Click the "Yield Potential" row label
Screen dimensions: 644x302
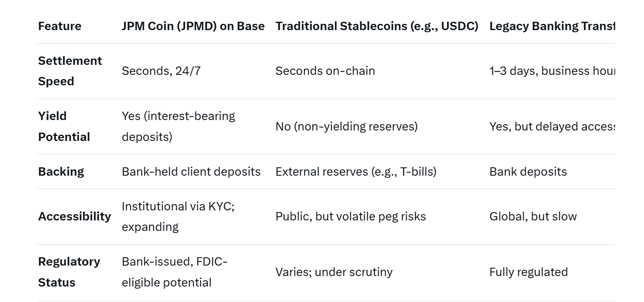click(64, 126)
